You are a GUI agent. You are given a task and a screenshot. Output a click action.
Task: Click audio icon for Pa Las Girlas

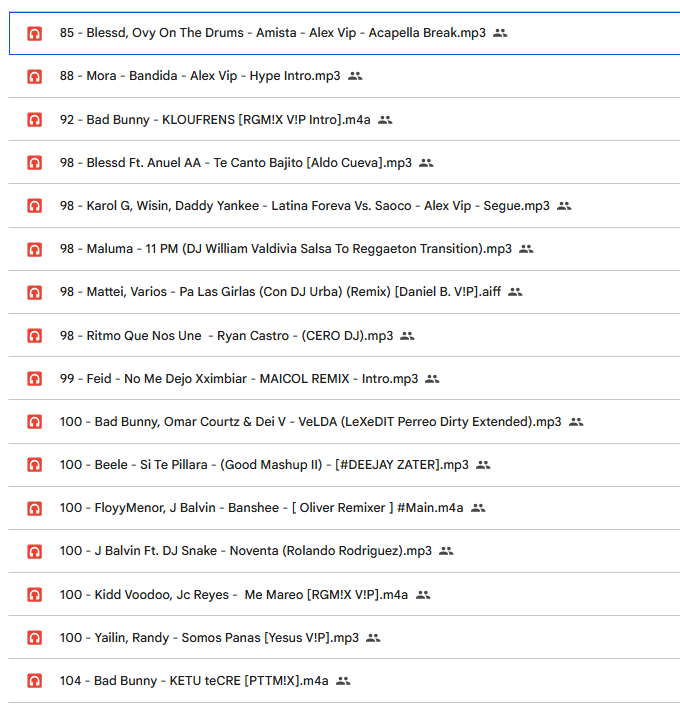pyautogui.click(x=35, y=293)
